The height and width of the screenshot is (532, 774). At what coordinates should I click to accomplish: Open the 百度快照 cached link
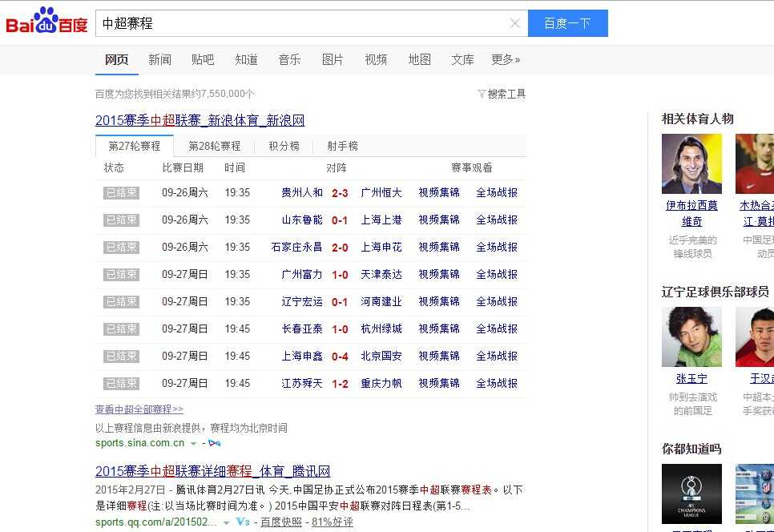tap(281, 522)
